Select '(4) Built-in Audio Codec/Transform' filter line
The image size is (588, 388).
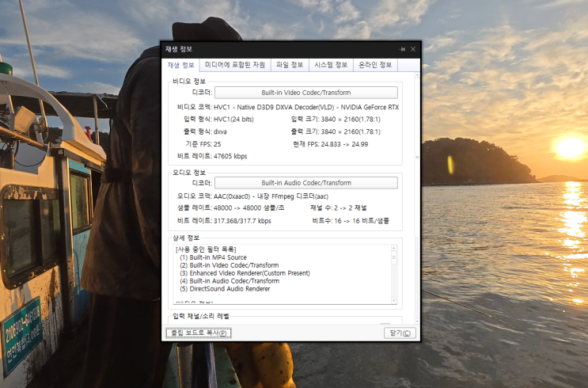(230, 281)
